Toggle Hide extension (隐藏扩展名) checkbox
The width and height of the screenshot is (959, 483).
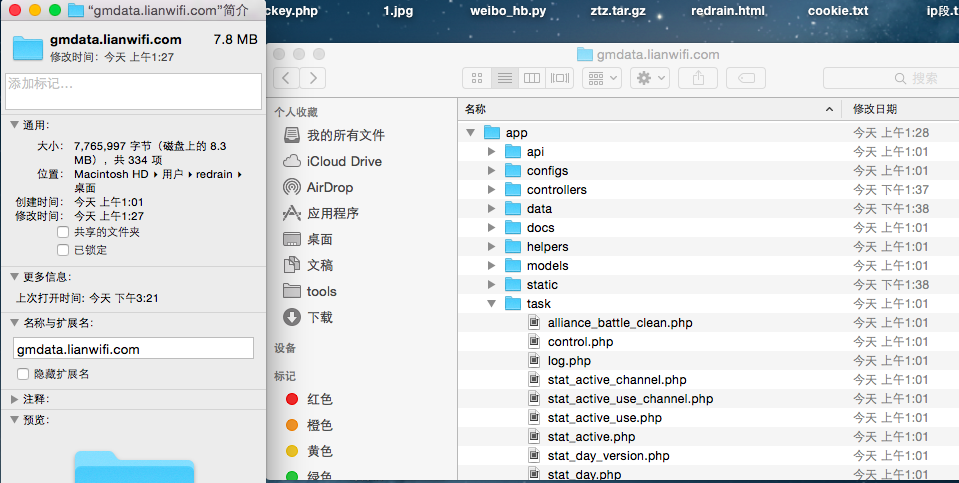23,374
